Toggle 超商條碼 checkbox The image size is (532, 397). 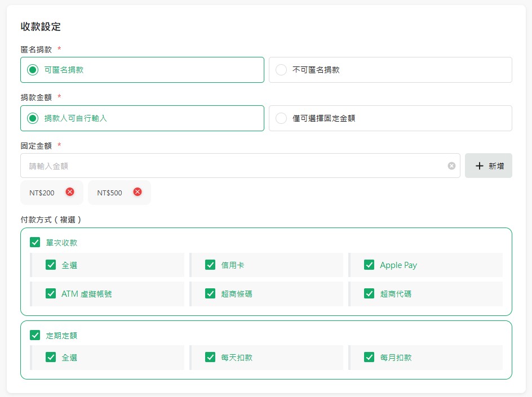210,293
